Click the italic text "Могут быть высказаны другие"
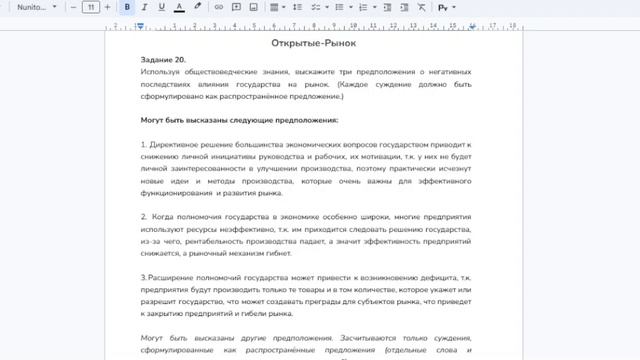 [x=236, y=338]
